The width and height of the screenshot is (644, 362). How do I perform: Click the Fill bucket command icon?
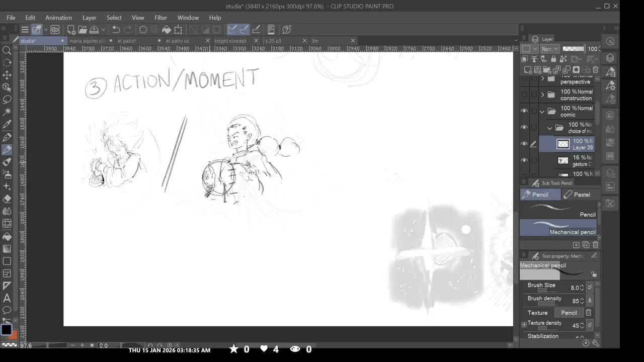167,30
